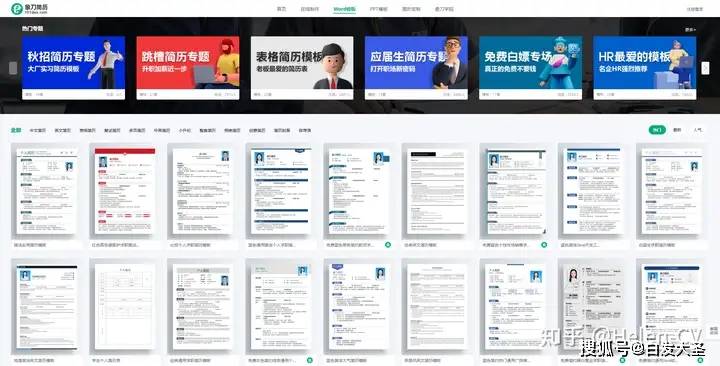Open the blank table-form resume template thumbnail
This screenshot has height=366, width=720.
click(x=124, y=307)
